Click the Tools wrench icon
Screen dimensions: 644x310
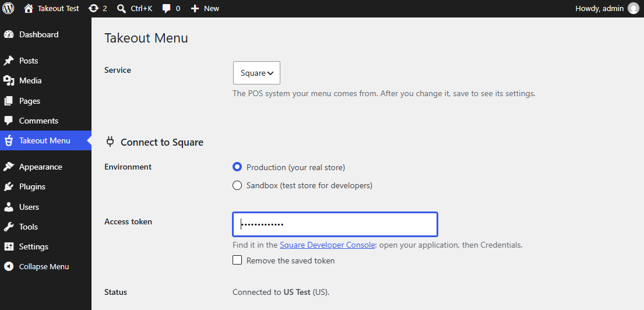tap(9, 227)
